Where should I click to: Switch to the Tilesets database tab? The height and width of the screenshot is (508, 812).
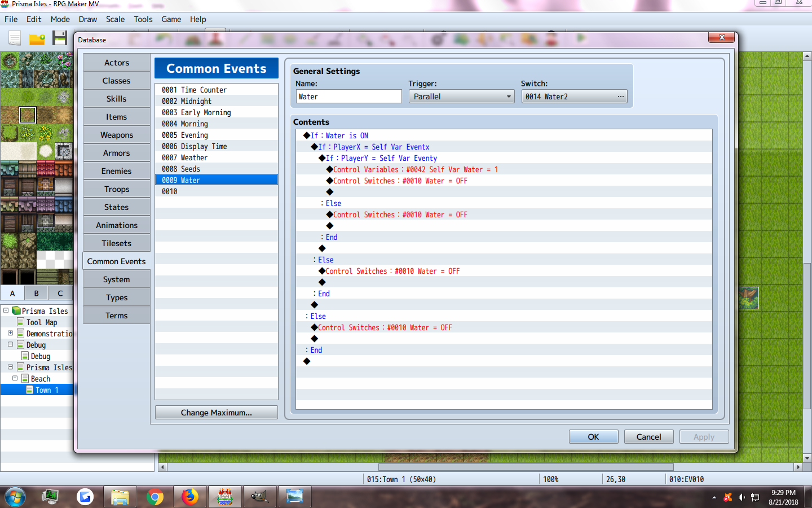click(x=117, y=243)
